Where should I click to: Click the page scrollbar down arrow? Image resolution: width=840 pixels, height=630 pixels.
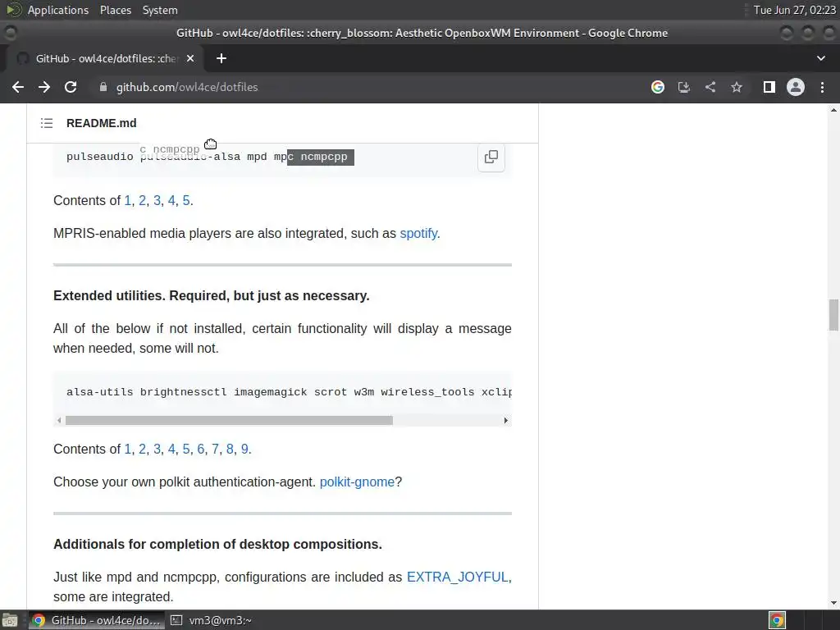pyautogui.click(x=833, y=603)
